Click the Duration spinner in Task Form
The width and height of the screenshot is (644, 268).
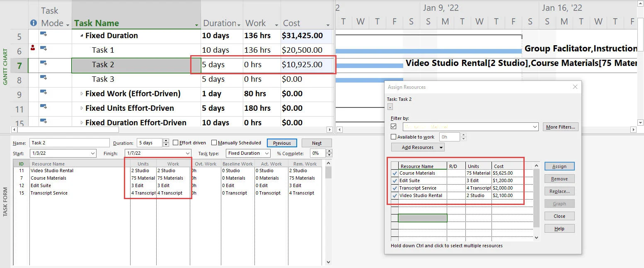166,143
